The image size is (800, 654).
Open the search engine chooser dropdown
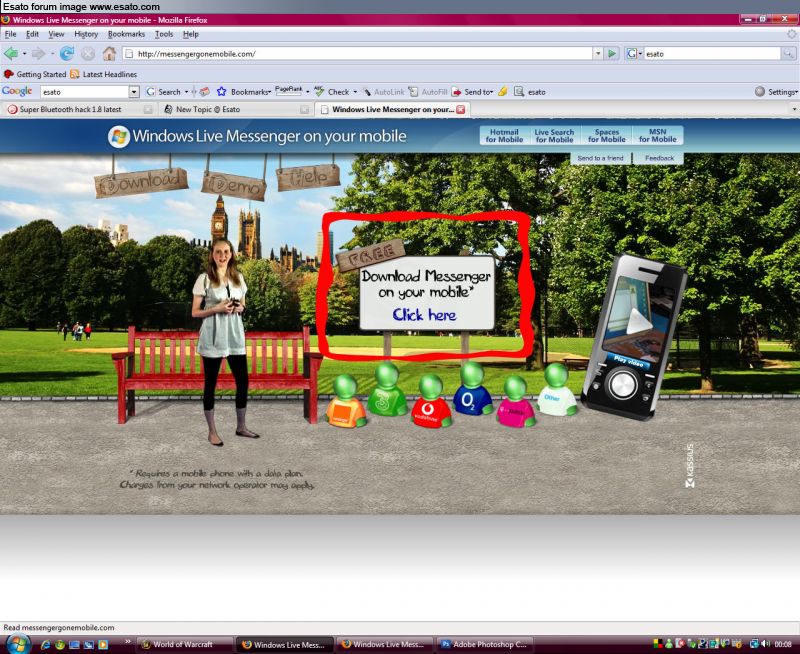640,54
